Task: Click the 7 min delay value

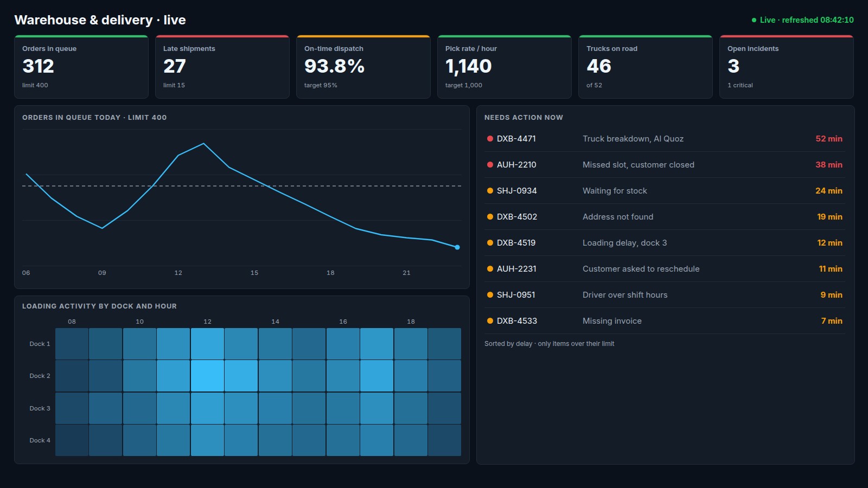Action: [x=832, y=321]
